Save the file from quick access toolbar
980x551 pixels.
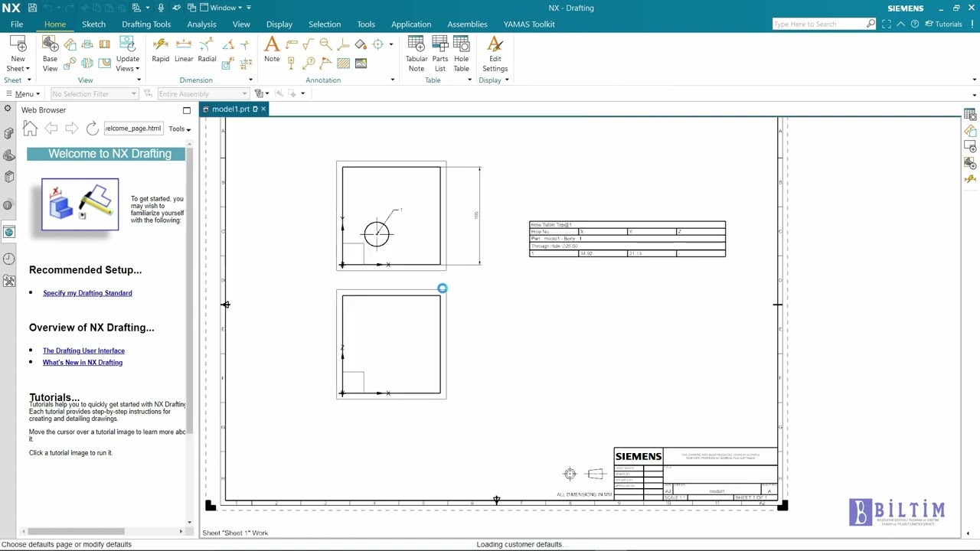(x=32, y=8)
